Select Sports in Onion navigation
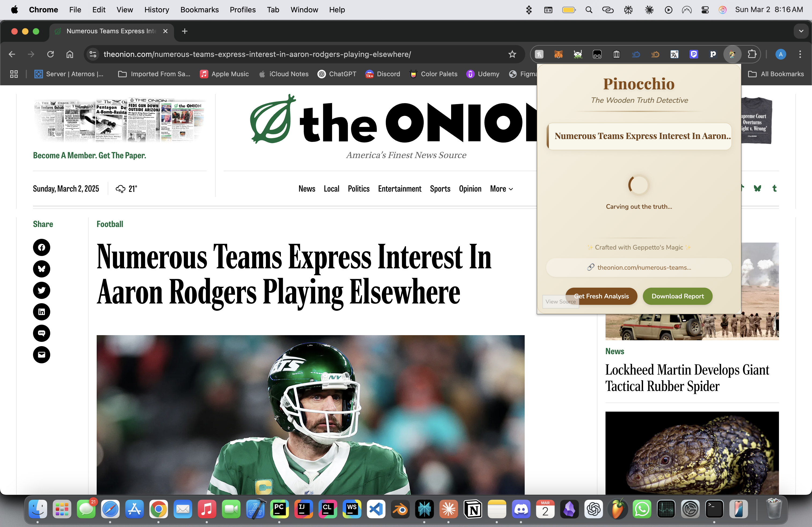Screen dimensions: 812x527 tap(440, 189)
